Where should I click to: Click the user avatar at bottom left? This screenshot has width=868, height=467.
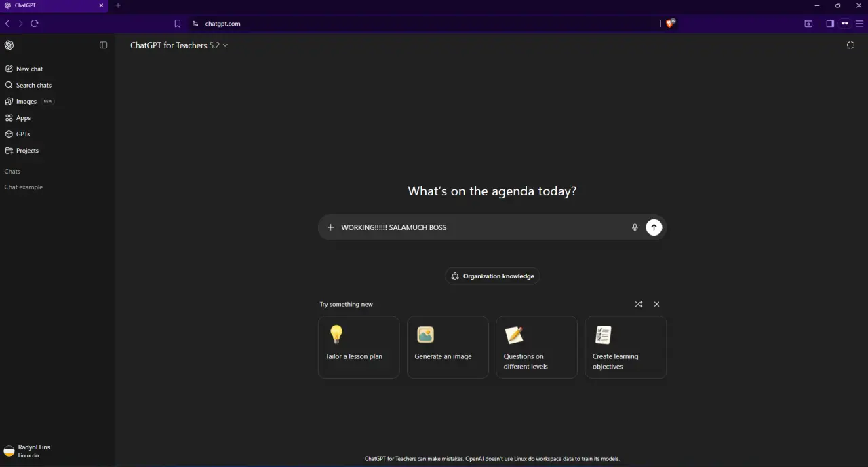[9, 451]
